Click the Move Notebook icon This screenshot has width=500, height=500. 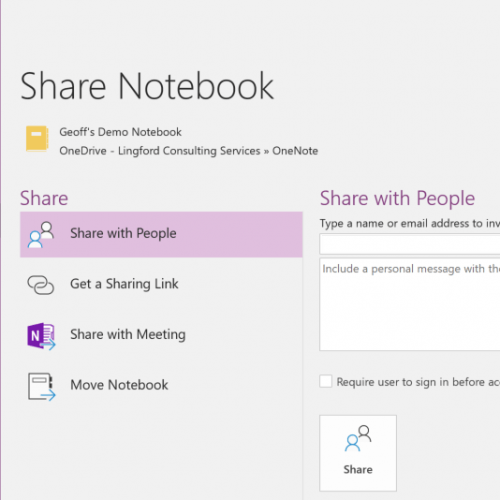coord(42,387)
